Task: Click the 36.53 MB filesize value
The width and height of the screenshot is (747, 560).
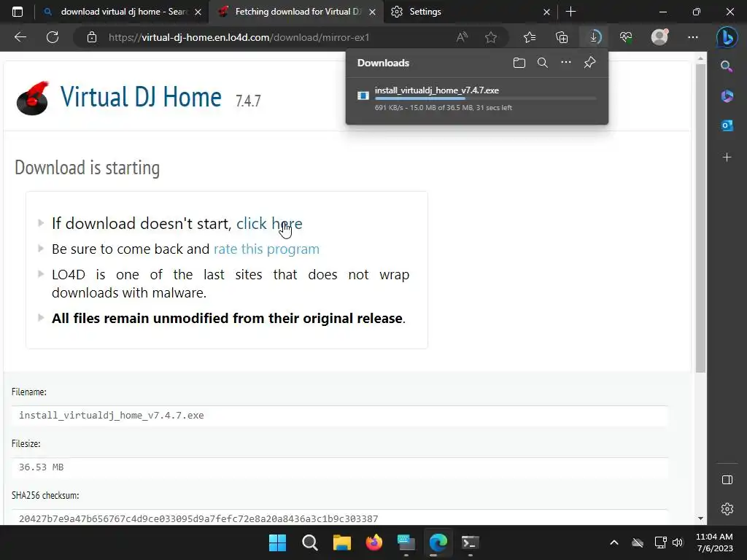Action: coord(41,467)
